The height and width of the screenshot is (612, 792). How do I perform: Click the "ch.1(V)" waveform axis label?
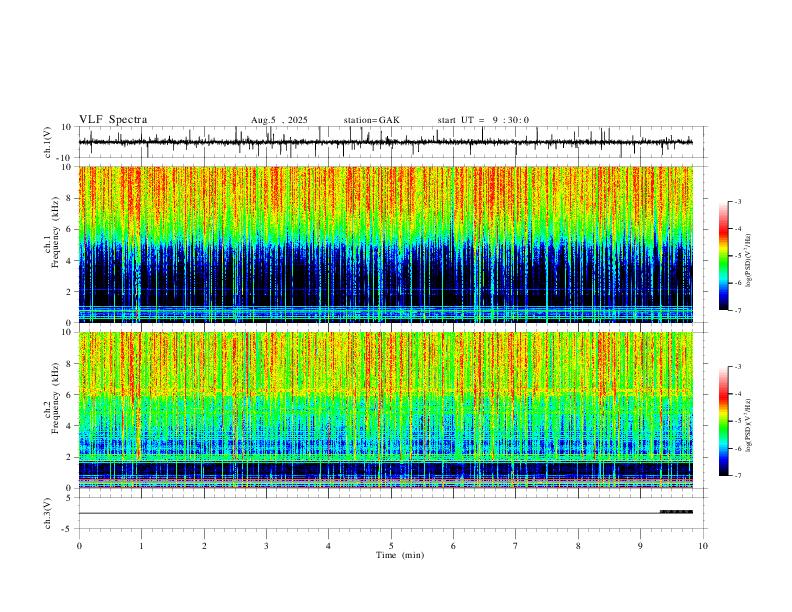point(48,142)
